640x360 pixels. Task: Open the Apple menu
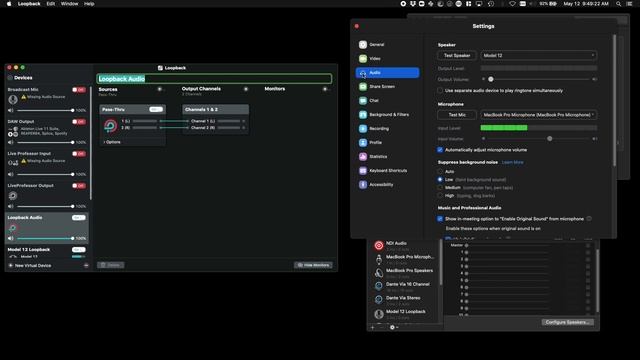[9, 4]
